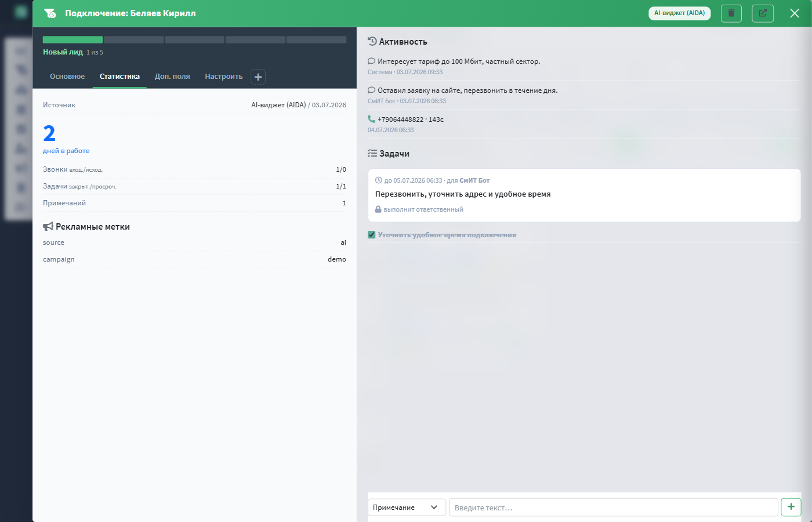Click the 'Задачи закрыт./просроч.' row
812x522 pixels.
click(194, 186)
